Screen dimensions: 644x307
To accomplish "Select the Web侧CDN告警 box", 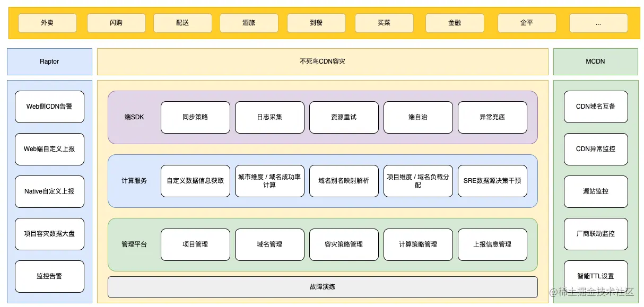I will [49, 107].
